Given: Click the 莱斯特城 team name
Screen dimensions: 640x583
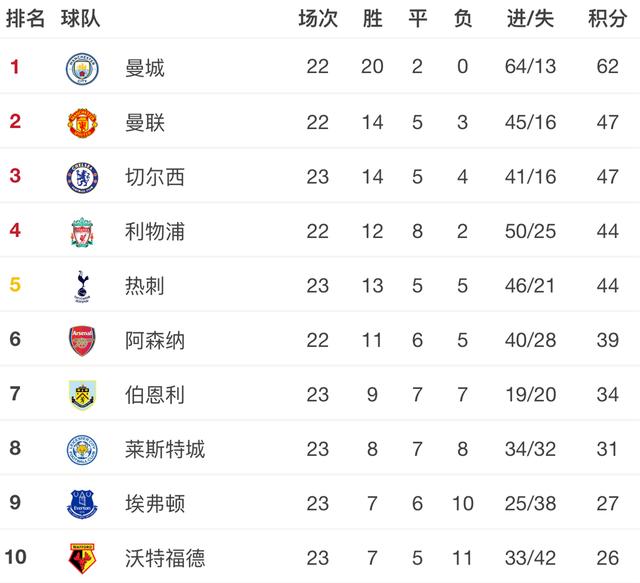Looking at the screenshot, I should pos(165,449).
